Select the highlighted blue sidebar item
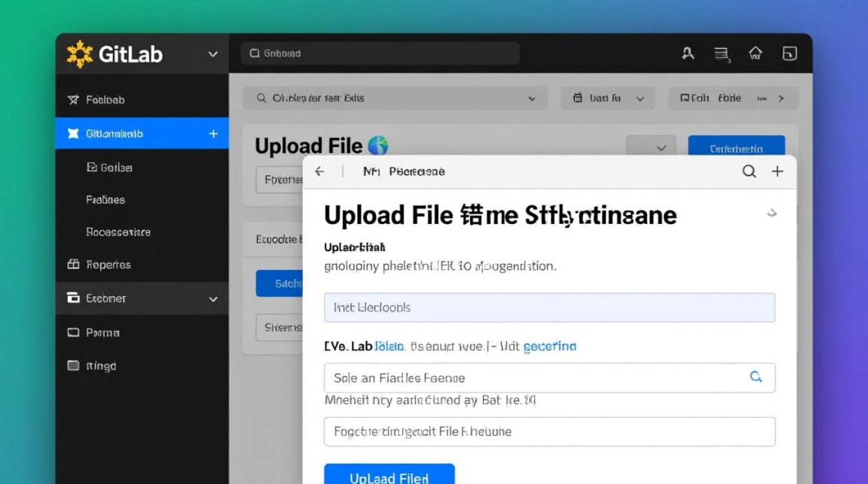868x484 pixels. [141, 134]
